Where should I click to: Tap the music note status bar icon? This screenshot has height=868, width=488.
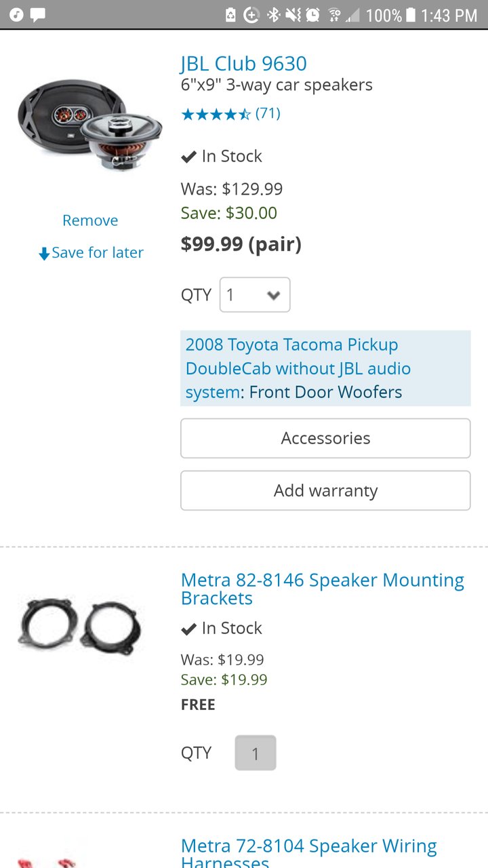tap(16, 14)
